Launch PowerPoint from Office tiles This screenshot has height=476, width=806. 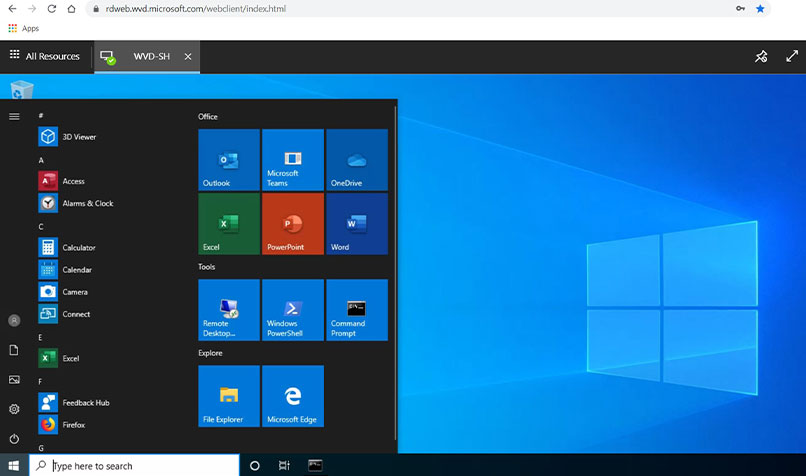(292, 224)
